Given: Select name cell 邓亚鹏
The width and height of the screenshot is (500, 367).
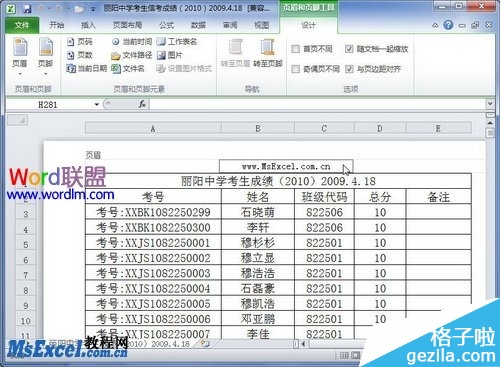Looking at the screenshot, I should coord(258,319).
